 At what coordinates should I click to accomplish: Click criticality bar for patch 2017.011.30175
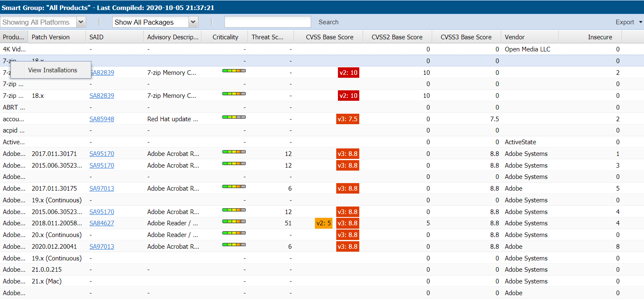tap(234, 187)
